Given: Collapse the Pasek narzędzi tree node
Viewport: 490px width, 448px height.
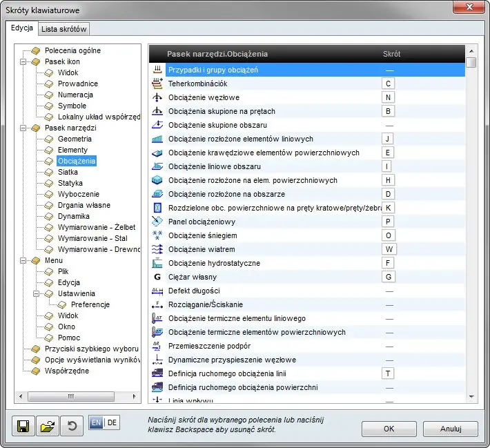Looking at the screenshot, I should pos(23,128).
